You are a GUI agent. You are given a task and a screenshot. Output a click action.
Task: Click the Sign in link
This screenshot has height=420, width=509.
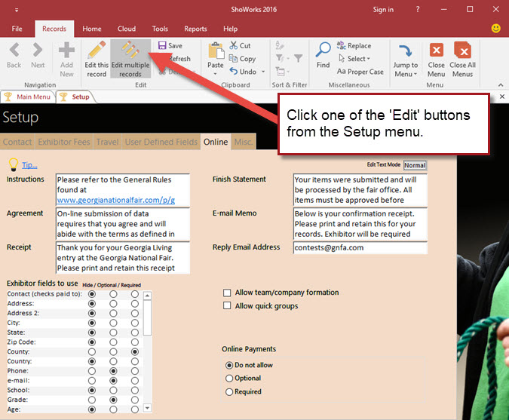[x=383, y=10]
